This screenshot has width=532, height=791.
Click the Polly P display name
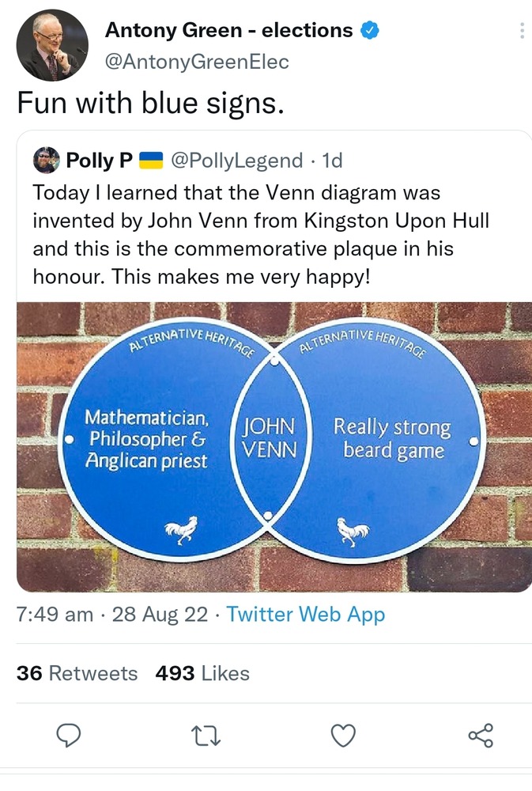pyautogui.click(x=100, y=161)
